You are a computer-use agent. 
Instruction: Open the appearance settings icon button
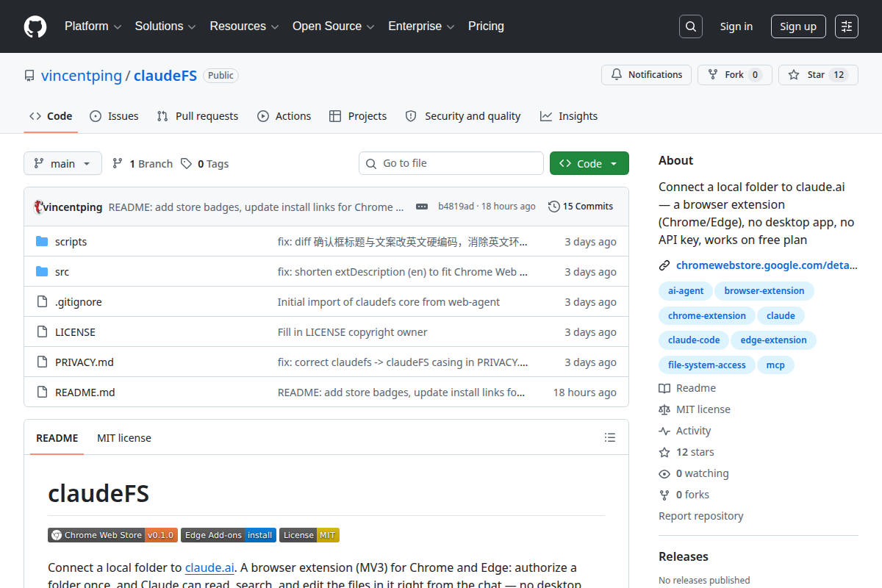pyautogui.click(x=847, y=26)
